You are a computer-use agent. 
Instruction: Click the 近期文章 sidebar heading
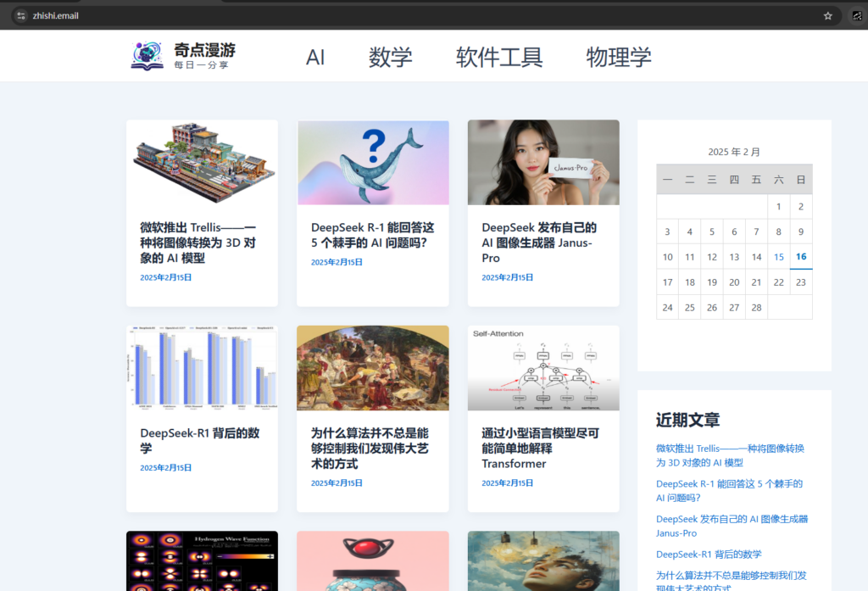coord(687,420)
